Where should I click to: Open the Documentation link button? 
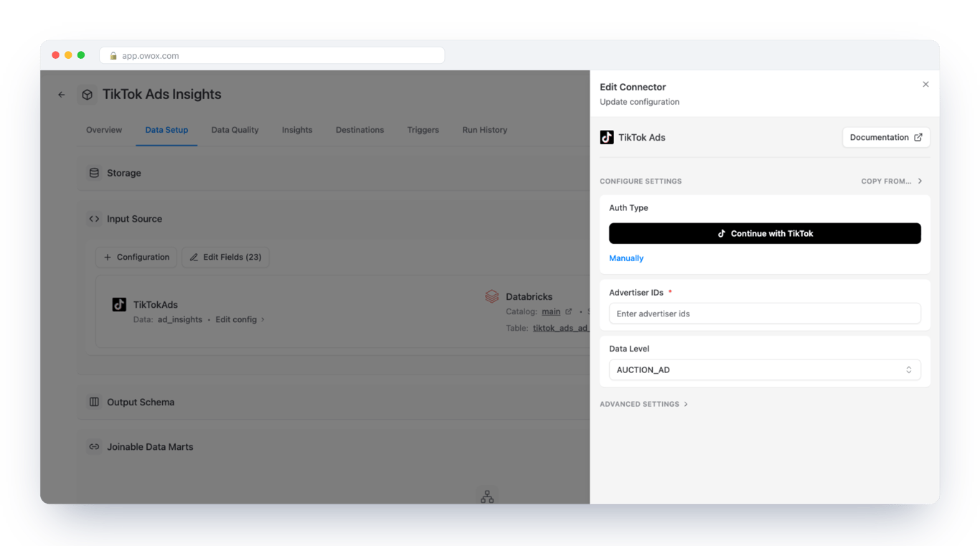886,138
